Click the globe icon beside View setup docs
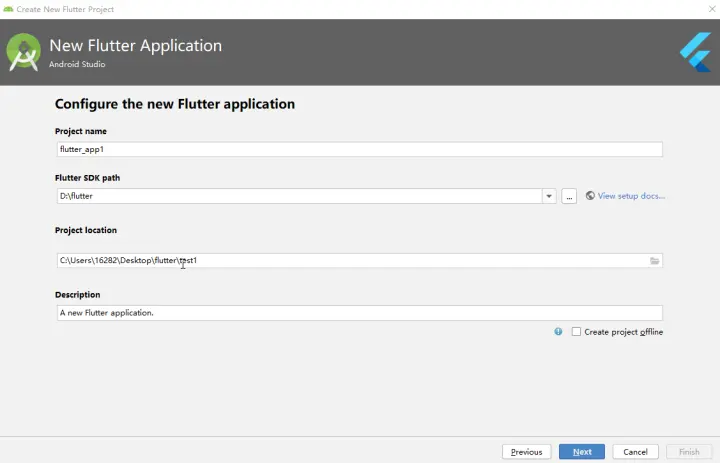 coord(590,196)
